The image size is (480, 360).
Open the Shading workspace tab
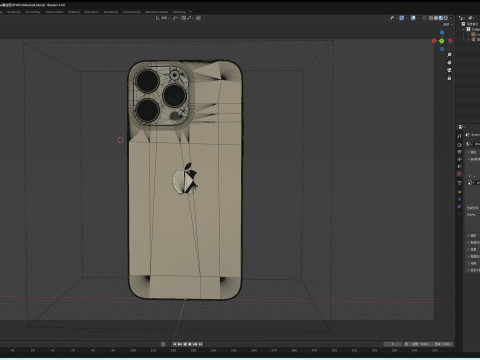click(74, 12)
